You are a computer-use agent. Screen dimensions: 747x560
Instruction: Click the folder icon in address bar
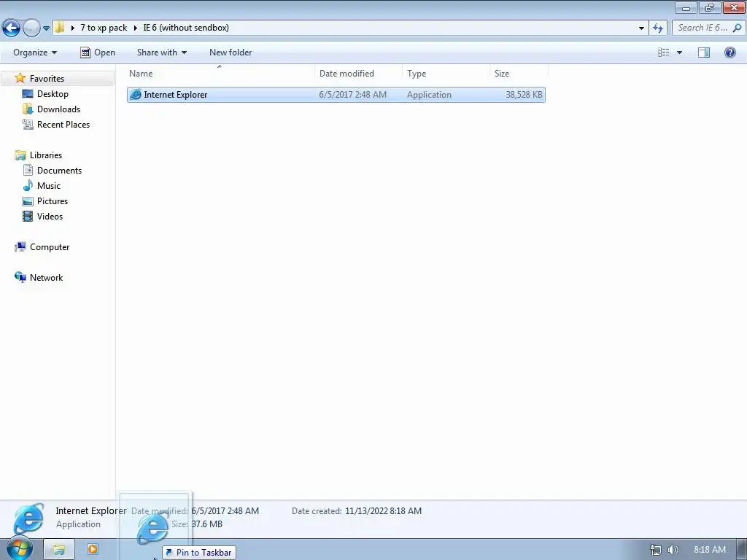60,28
